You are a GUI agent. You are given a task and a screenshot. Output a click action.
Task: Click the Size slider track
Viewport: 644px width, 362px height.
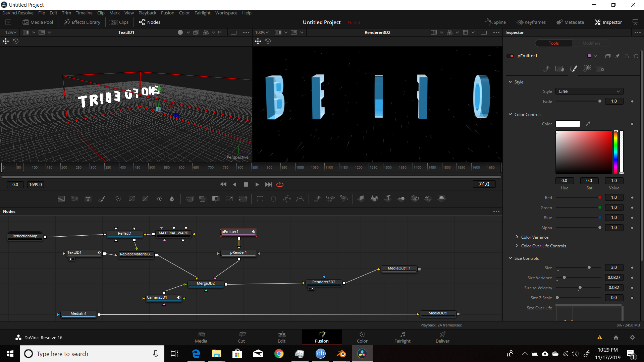click(579, 267)
